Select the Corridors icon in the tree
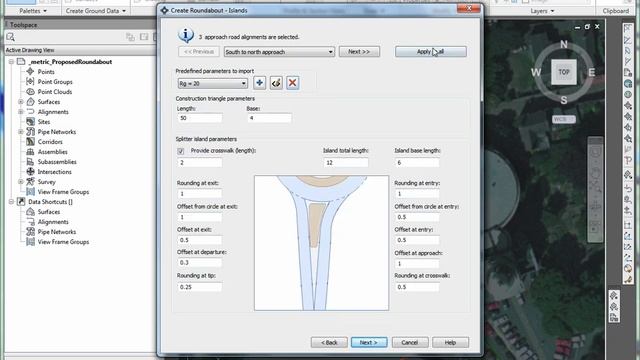The height and width of the screenshot is (360, 640). (x=30, y=142)
